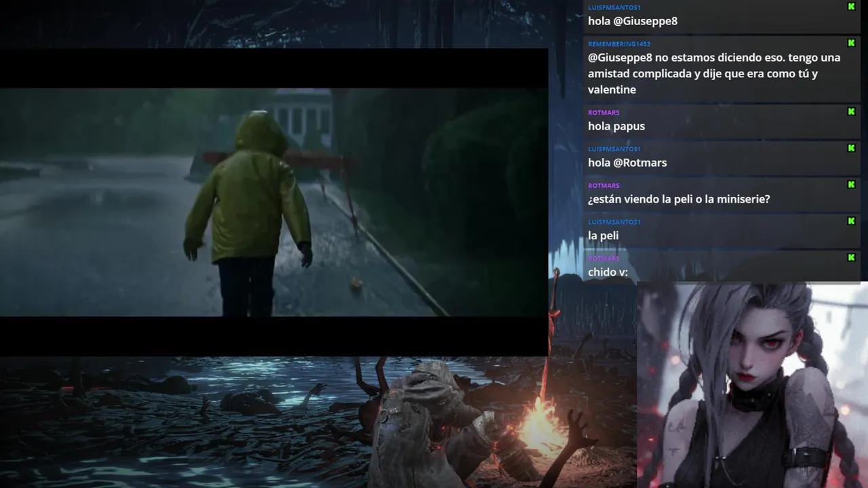Open ROTMARS username above "chido v:"
868x488 pixels.
[604, 259]
